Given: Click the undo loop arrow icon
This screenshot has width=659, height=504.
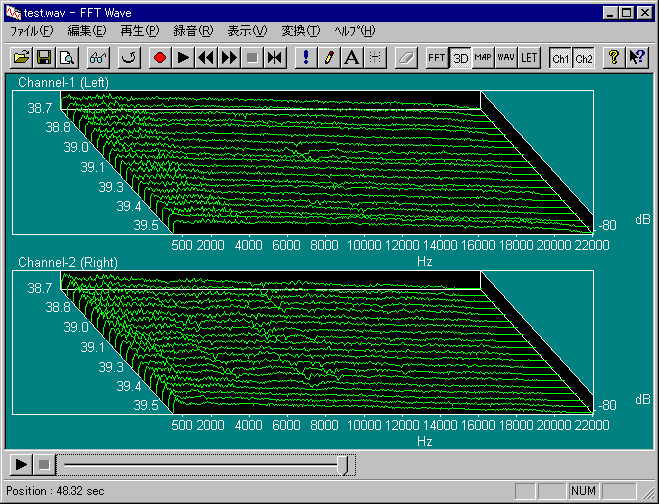Looking at the screenshot, I should [129, 58].
